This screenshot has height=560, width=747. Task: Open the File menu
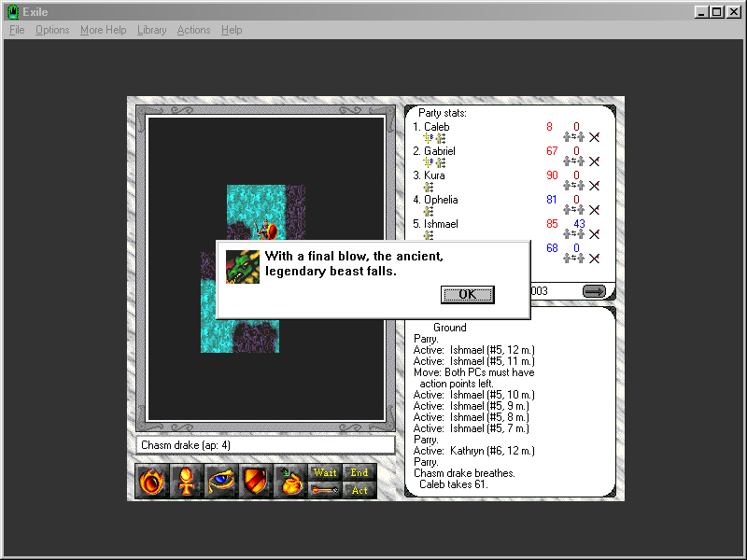17,30
